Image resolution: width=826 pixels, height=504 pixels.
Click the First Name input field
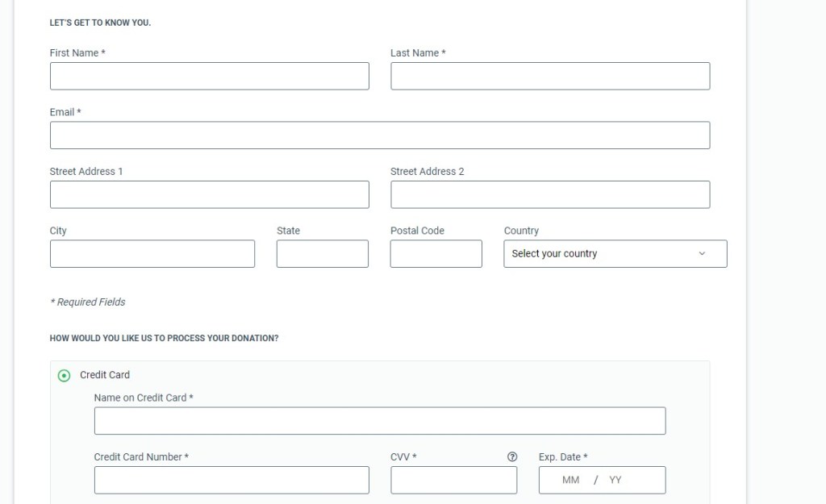coord(209,76)
